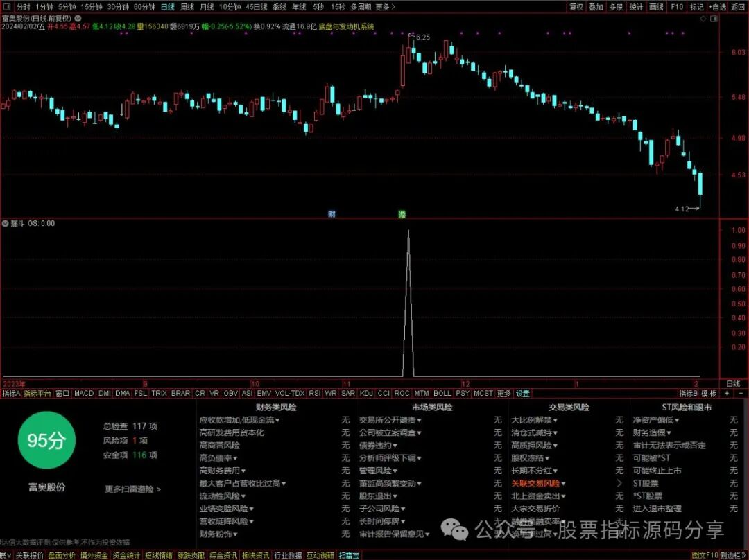Select the 日线 daily period tab
The image size is (749, 560).
168,7
